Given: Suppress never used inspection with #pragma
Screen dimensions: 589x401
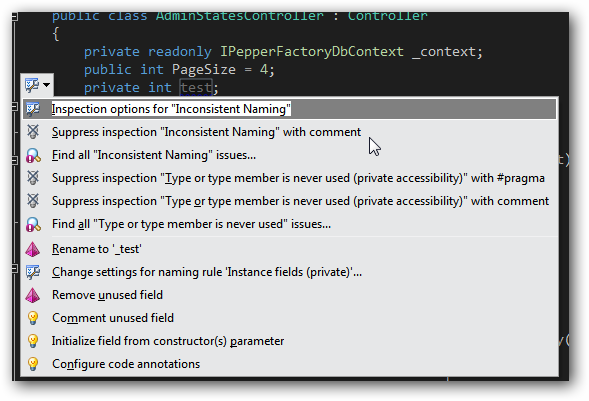Looking at the screenshot, I should (298, 178).
